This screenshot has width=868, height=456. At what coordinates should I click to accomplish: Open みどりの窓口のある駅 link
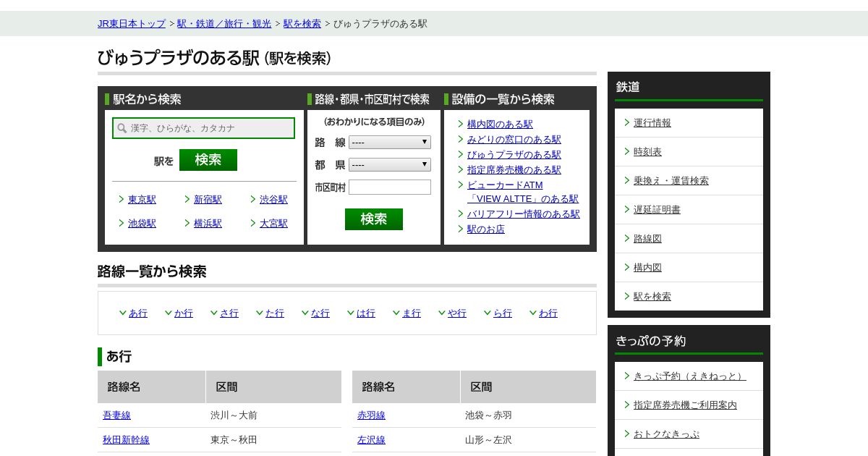click(x=514, y=140)
